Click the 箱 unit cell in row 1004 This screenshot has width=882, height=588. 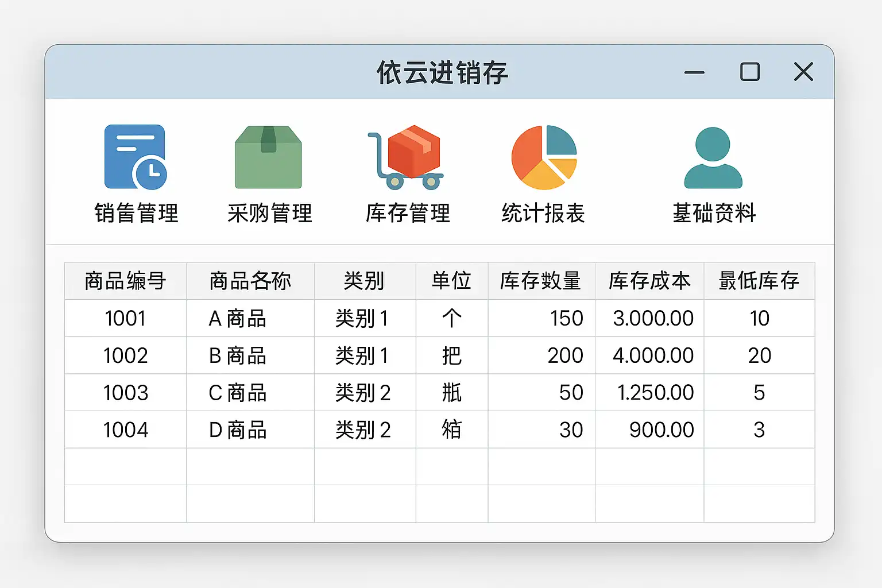click(451, 430)
